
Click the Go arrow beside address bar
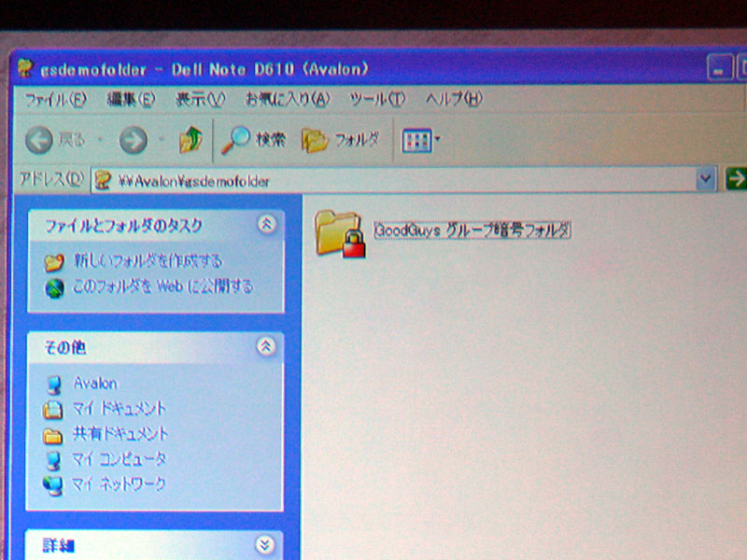[736, 178]
